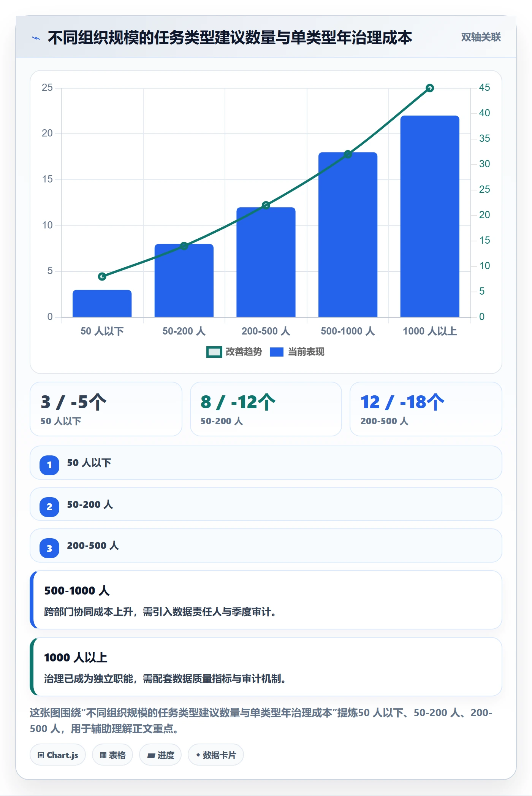This screenshot has height=796, width=532.
Task: Click the 进度 tag
Action: click(160, 755)
